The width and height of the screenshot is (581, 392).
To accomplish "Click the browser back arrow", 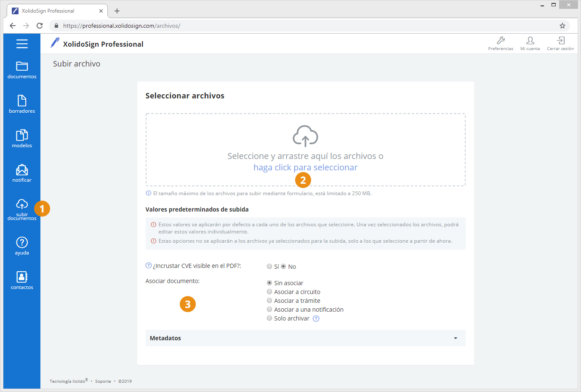I will pyautogui.click(x=13, y=26).
